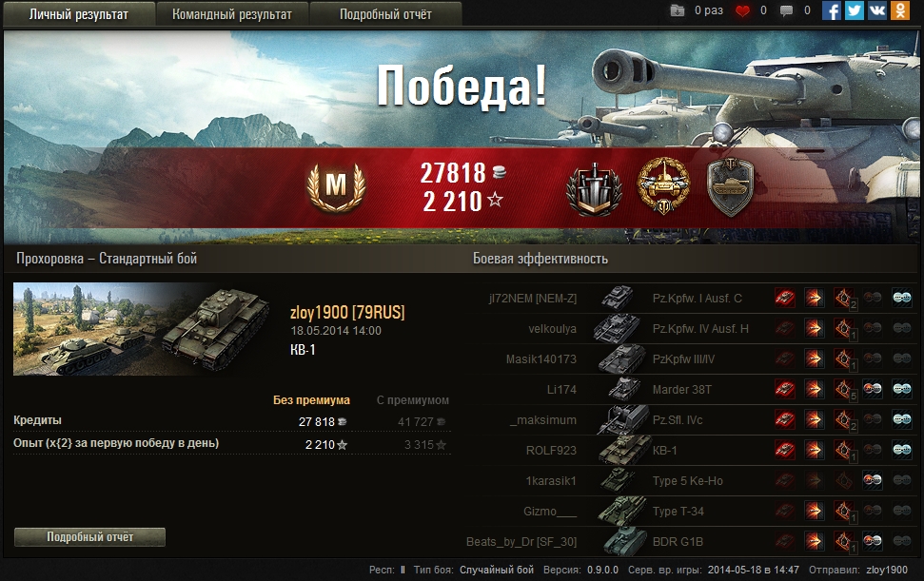Like the replay with the heart icon
The width and height of the screenshot is (924, 581).
click(x=742, y=10)
